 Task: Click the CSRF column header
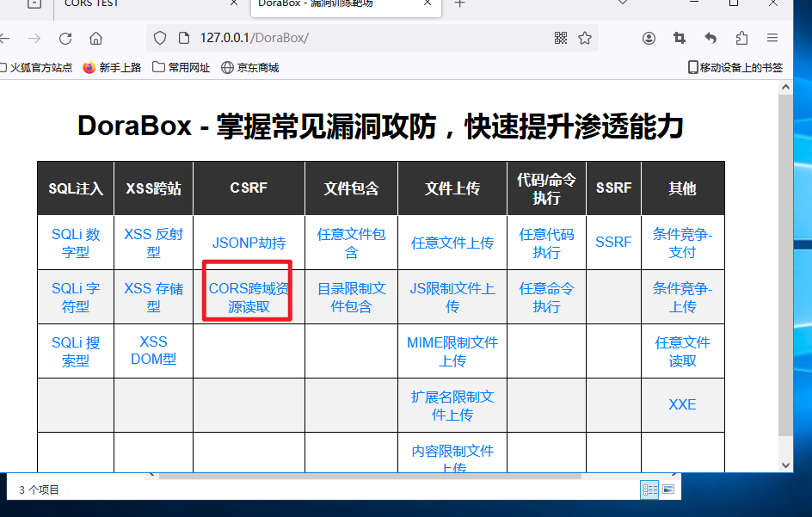pyautogui.click(x=249, y=188)
